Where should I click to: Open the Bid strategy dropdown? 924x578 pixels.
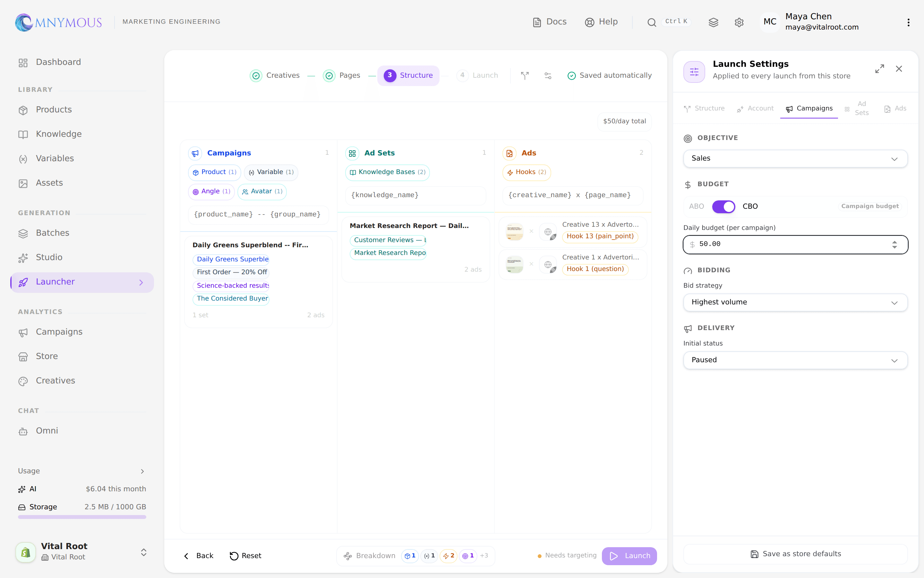(x=795, y=302)
